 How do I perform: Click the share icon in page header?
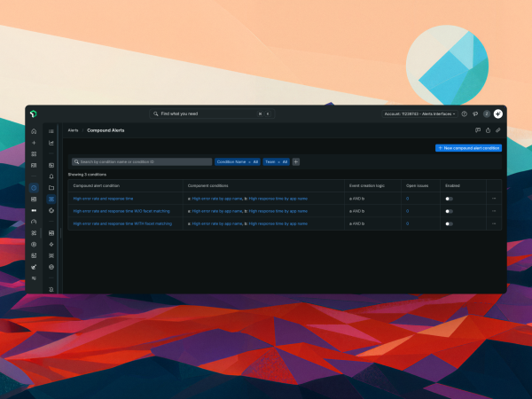(x=488, y=130)
